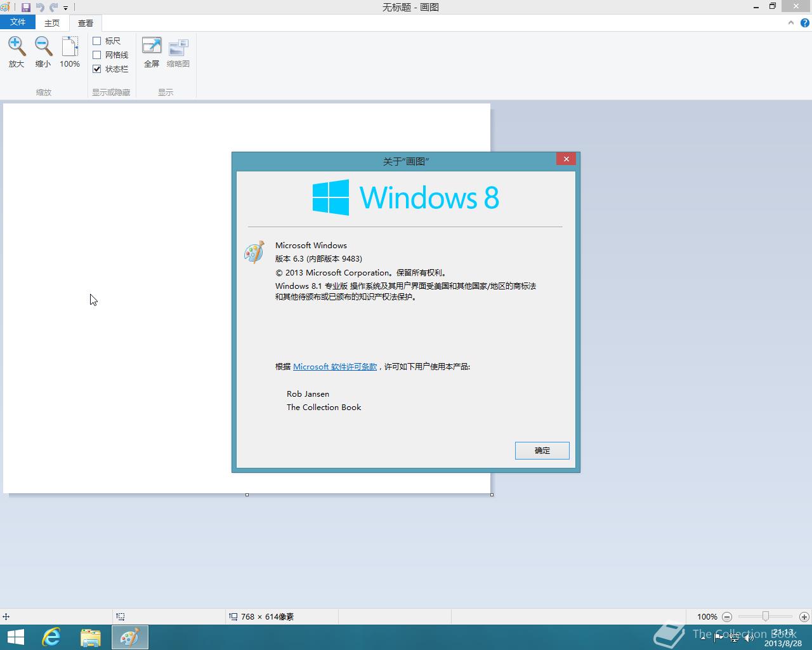
Task: Click the version text 版本 6.3 (内部版本 9483)
Action: pos(318,258)
